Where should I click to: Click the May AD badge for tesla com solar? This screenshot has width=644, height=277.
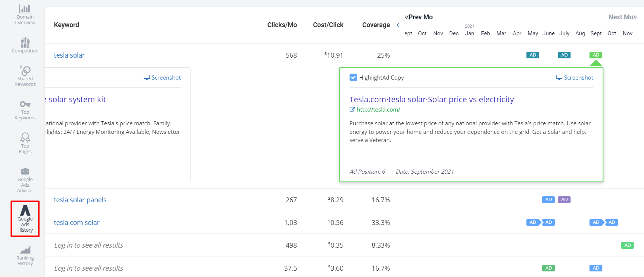click(x=533, y=222)
